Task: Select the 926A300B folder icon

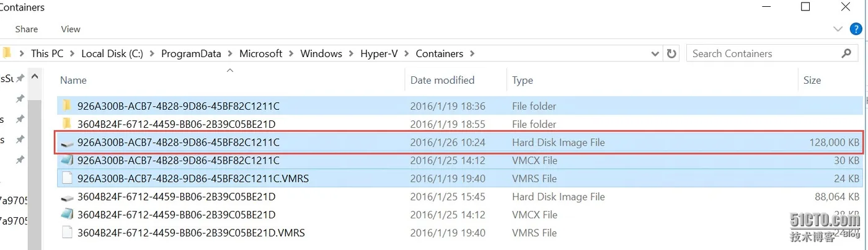Action: (x=67, y=106)
